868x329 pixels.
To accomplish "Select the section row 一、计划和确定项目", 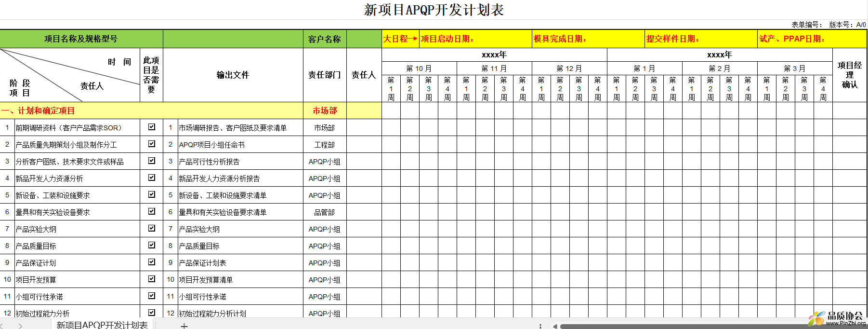I will pyautogui.click(x=152, y=110).
